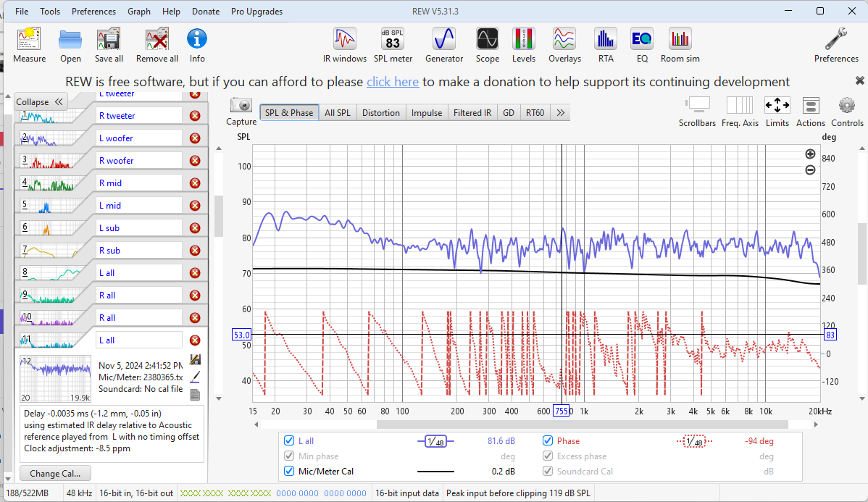
Task: Zoom out with minus magnifier icon
Action: (x=810, y=170)
